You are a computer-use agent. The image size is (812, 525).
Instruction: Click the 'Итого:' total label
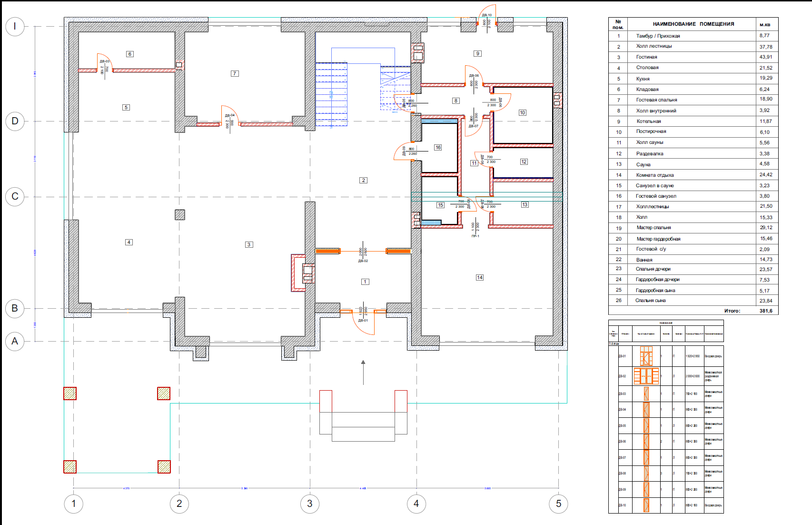[732, 311]
